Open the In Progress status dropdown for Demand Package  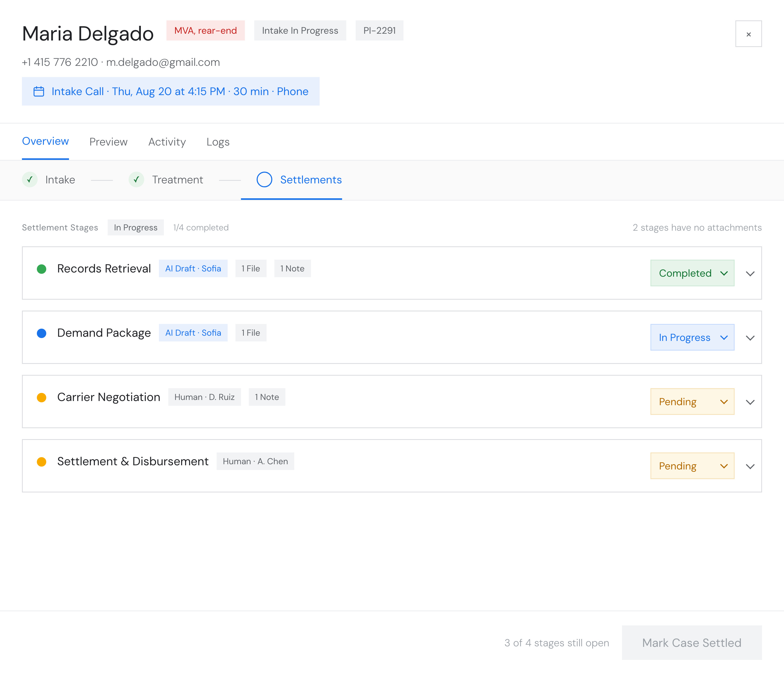pyautogui.click(x=692, y=337)
